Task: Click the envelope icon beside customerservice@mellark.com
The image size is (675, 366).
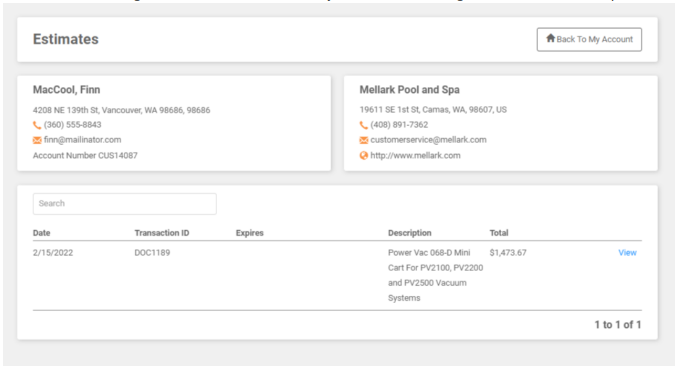Action: tap(364, 140)
